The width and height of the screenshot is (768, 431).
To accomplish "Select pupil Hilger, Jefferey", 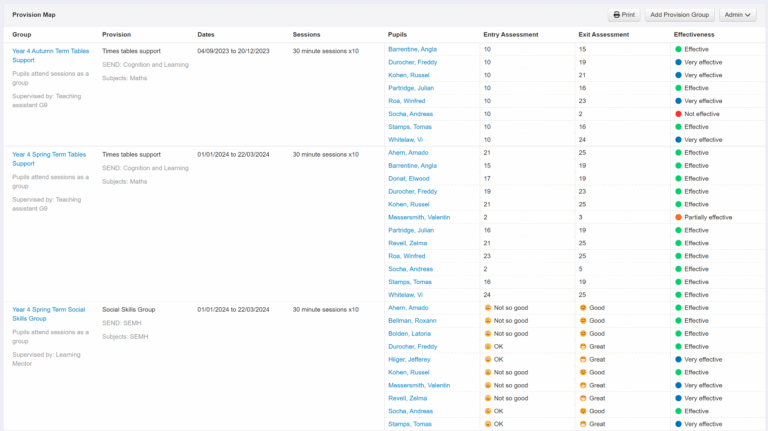I will (x=409, y=359).
